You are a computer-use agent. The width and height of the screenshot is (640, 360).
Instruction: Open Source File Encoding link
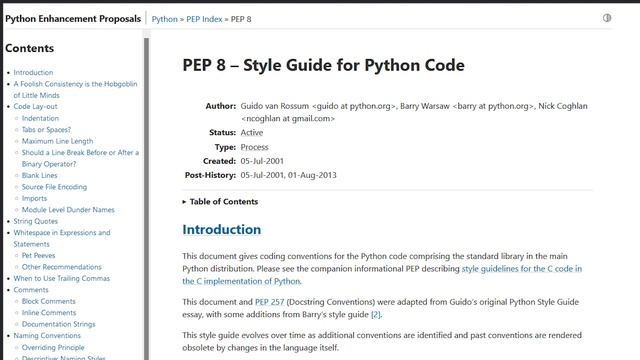pos(54,187)
